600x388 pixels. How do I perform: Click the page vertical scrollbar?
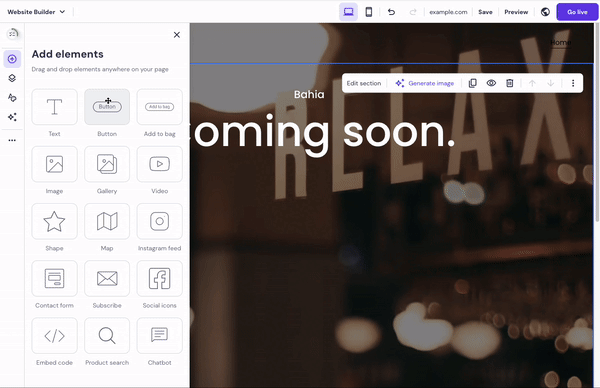597,122
